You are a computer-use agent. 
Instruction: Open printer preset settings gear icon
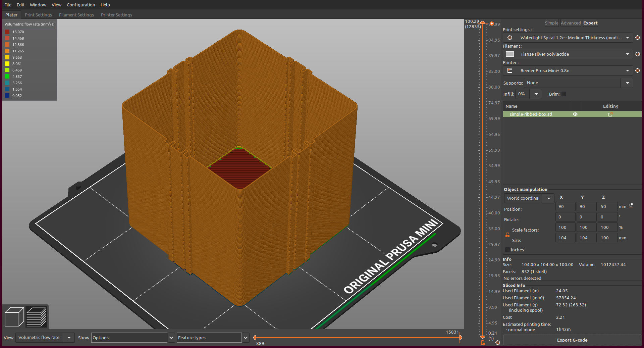click(638, 70)
